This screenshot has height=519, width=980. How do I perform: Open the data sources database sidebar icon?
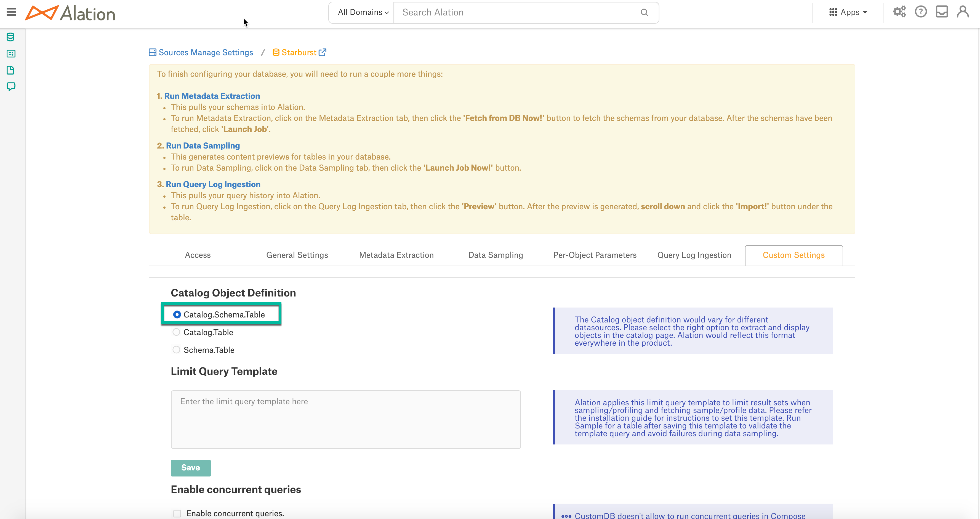coord(11,37)
